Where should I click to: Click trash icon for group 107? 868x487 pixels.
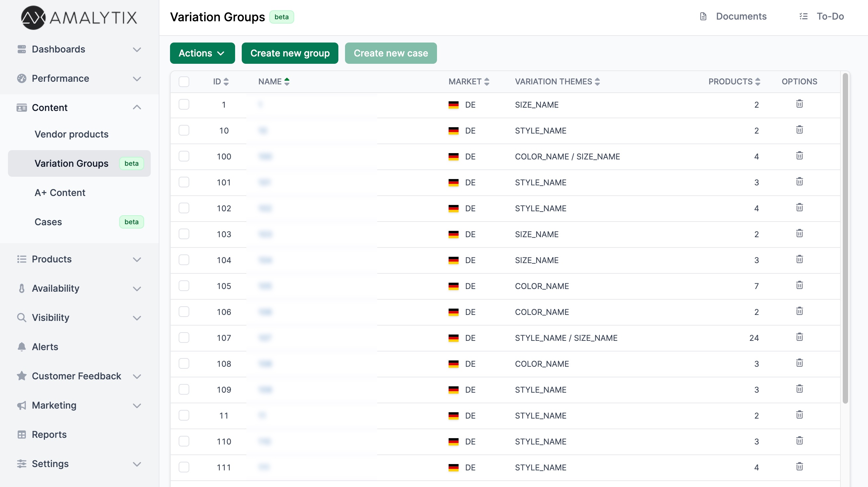pos(799,337)
